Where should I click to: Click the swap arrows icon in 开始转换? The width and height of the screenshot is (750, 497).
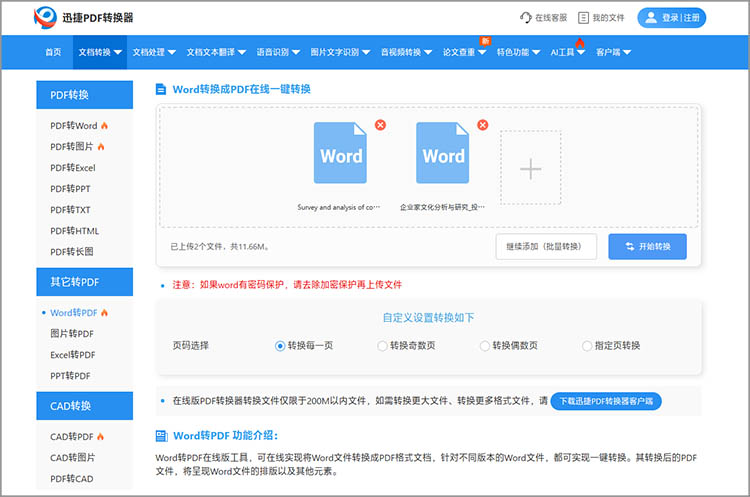pyautogui.click(x=630, y=246)
